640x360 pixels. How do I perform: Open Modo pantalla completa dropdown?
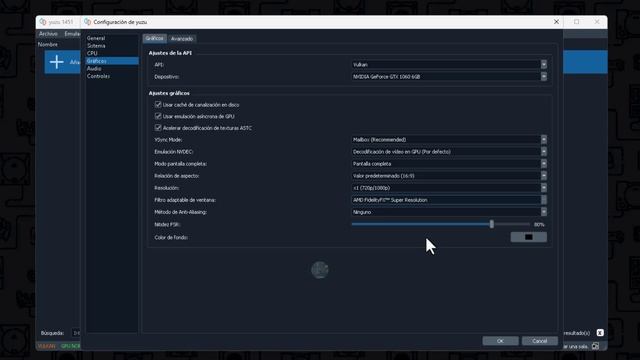(x=449, y=164)
